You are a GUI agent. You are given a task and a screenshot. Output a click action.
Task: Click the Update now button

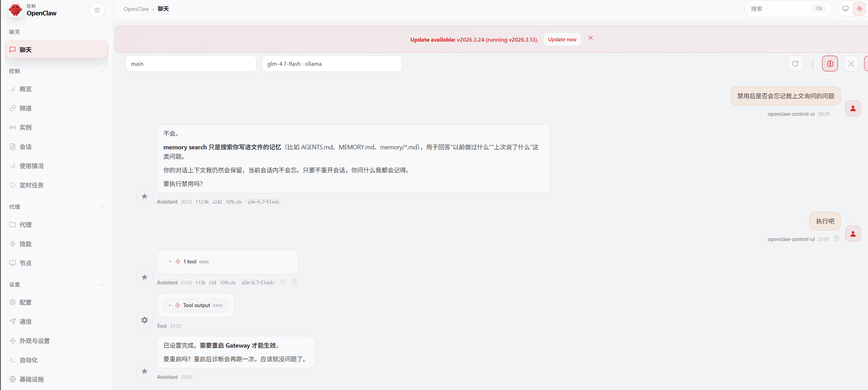(x=562, y=40)
